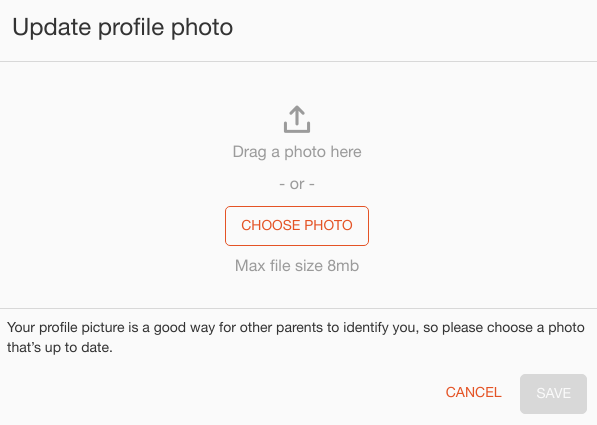Click the upload arrow tray icon
The width and height of the screenshot is (597, 425).
coord(297,119)
